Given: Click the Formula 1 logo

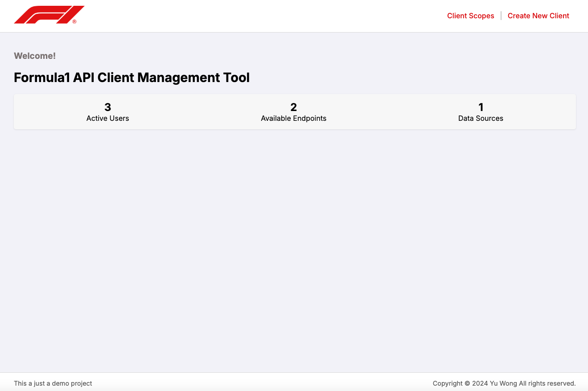Looking at the screenshot, I should coord(49,15).
